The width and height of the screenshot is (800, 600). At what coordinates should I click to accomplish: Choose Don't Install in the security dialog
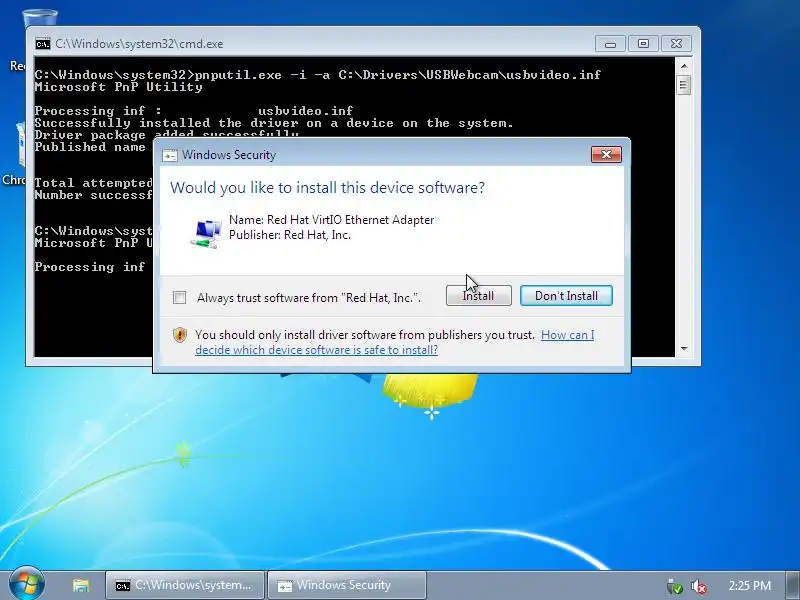(x=566, y=296)
